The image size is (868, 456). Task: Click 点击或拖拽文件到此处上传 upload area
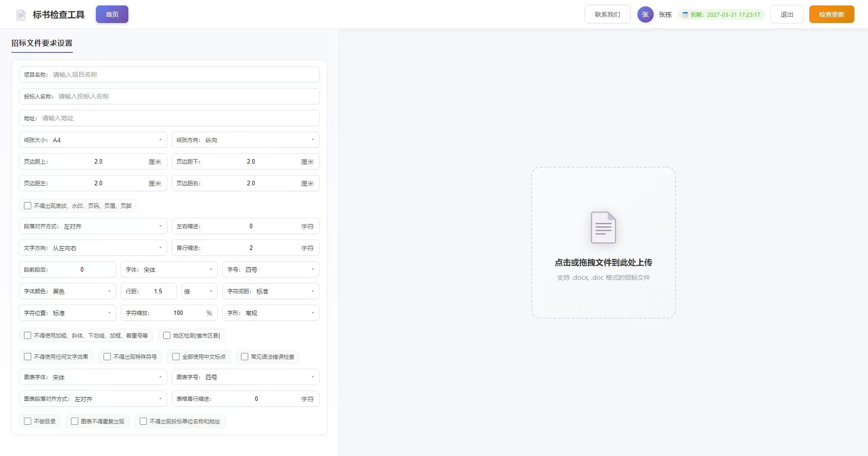tap(603, 243)
